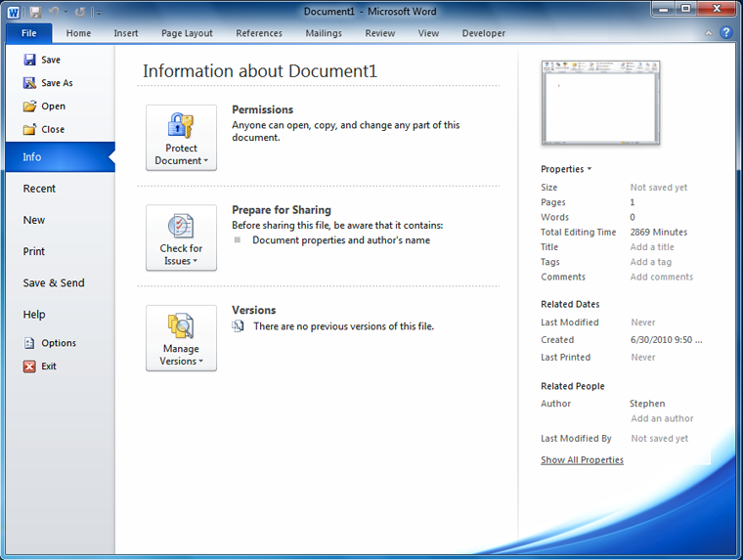Screen dimensions: 743x560
Task: Open a file with the Open folder icon
Action: [29, 106]
